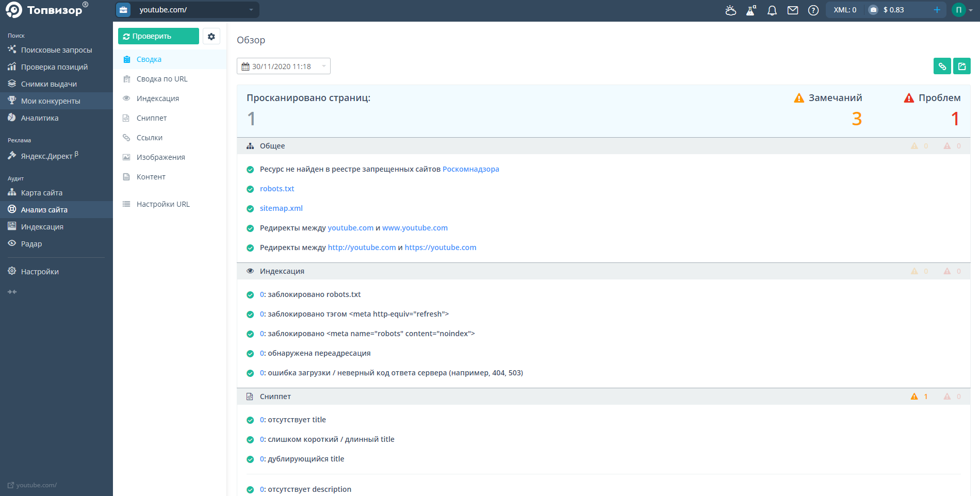Open the lab flask icon in header
Viewport: 980px width, 496px height.
tap(751, 10)
